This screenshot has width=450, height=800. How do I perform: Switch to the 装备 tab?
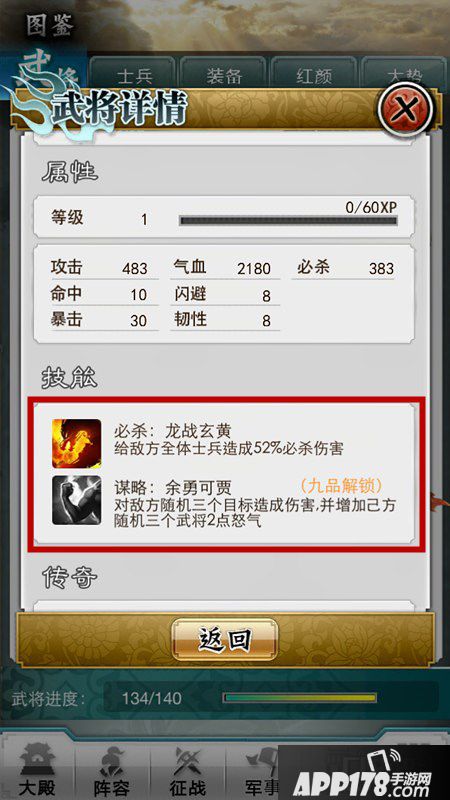(x=223, y=76)
